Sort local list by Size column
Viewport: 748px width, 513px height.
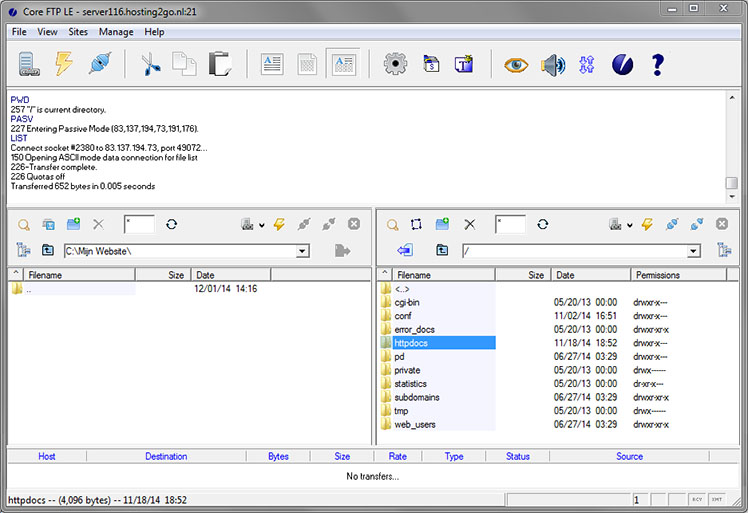pos(163,275)
